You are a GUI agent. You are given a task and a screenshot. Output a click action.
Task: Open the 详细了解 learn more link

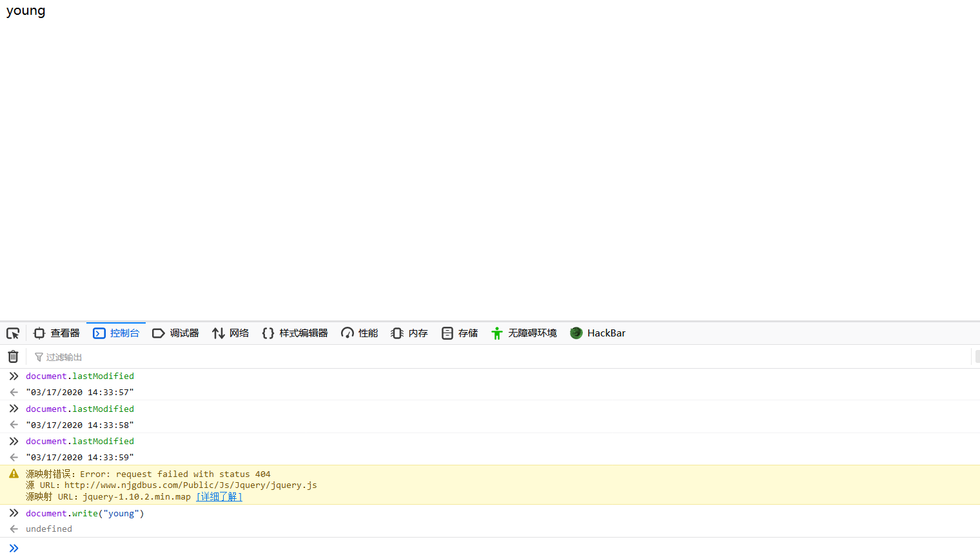pos(219,497)
